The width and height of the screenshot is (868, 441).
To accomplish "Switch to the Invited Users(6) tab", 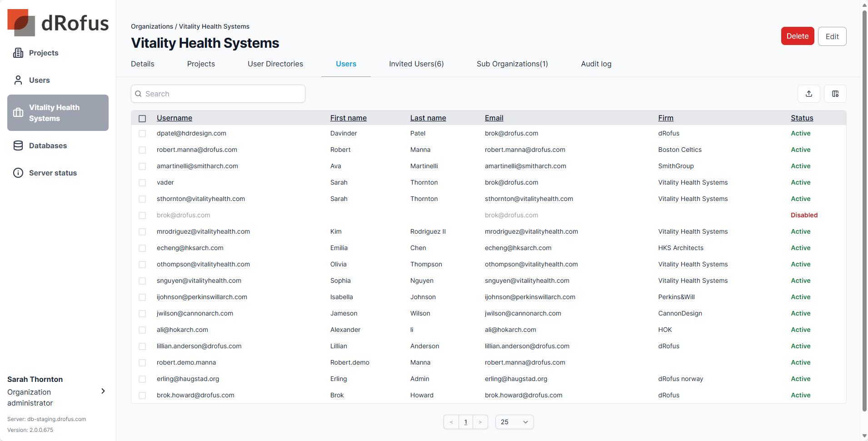I will point(416,64).
